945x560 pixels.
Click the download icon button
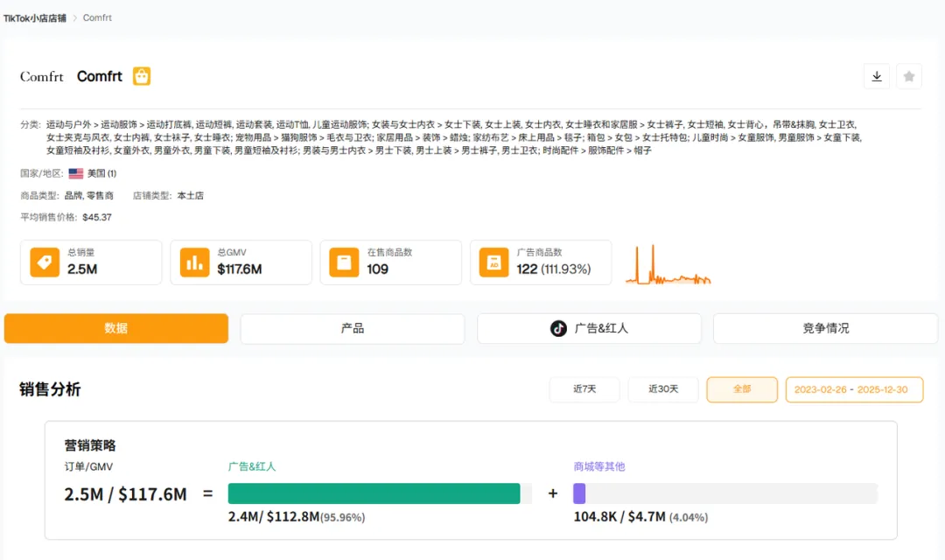877,77
